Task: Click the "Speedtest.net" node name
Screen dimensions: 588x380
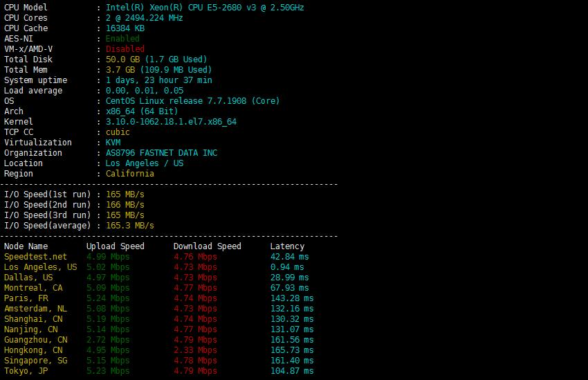Action: click(35, 257)
